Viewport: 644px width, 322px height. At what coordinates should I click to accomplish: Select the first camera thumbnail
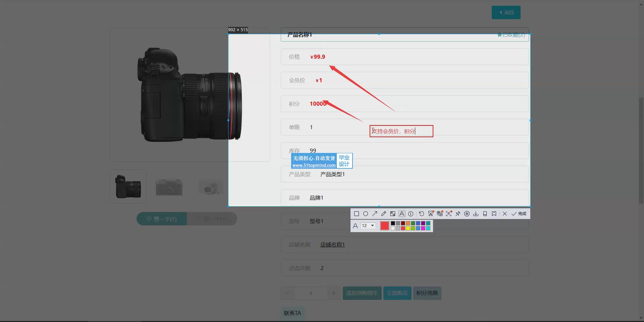pyautogui.click(x=128, y=186)
